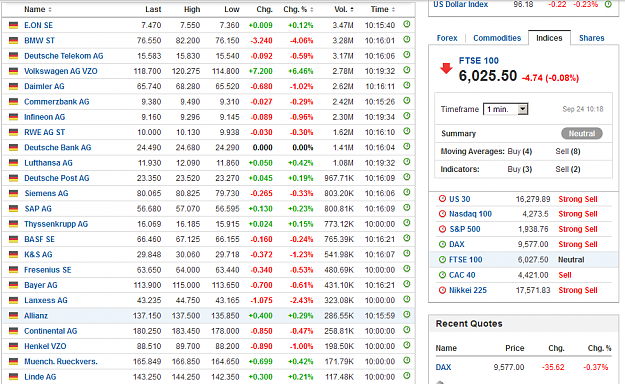
Task: Click the Sell rating for CAC 40
Action: click(x=565, y=275)
